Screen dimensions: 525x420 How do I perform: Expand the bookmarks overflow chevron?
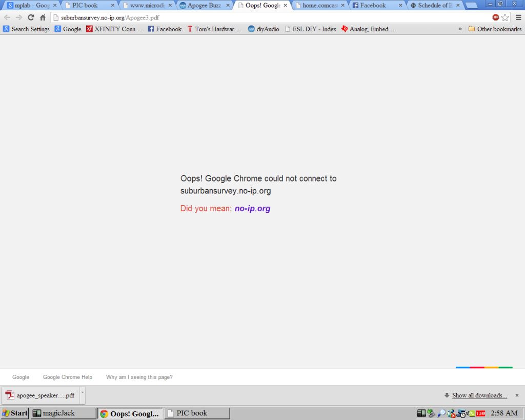(460, 29)
